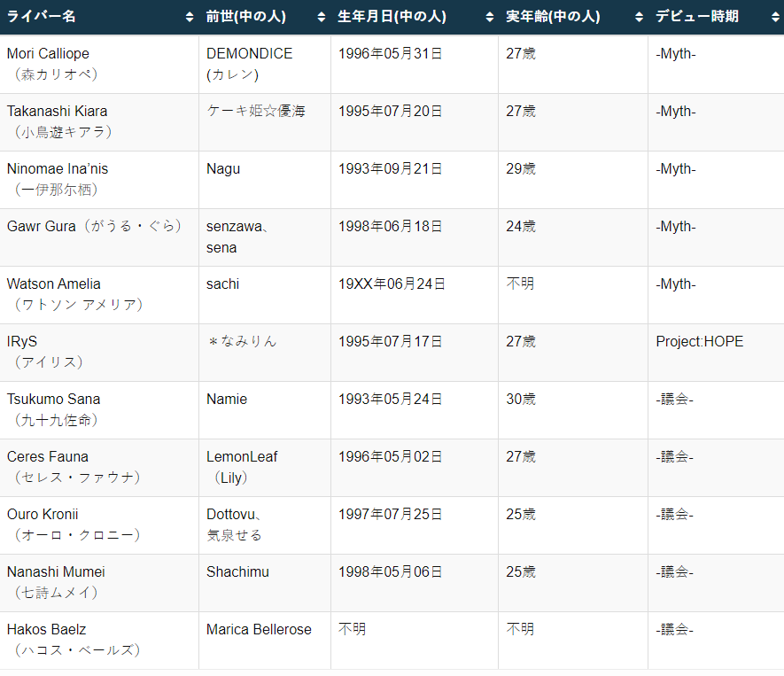Image resolution: width=784 pixels, height=676 pixels.
Task: Sort by 前世(中の人) column sort arrows
Action: click(x=322, y=17)
